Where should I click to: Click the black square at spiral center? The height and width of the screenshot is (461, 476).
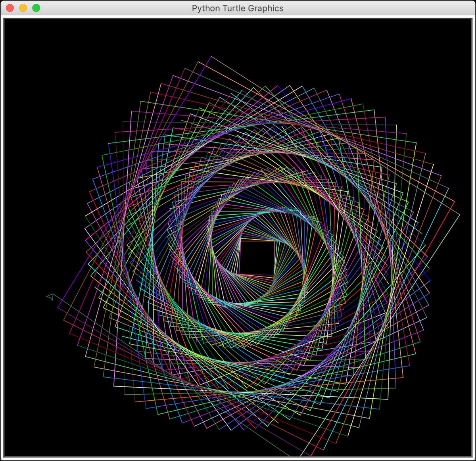pos(257,257)
